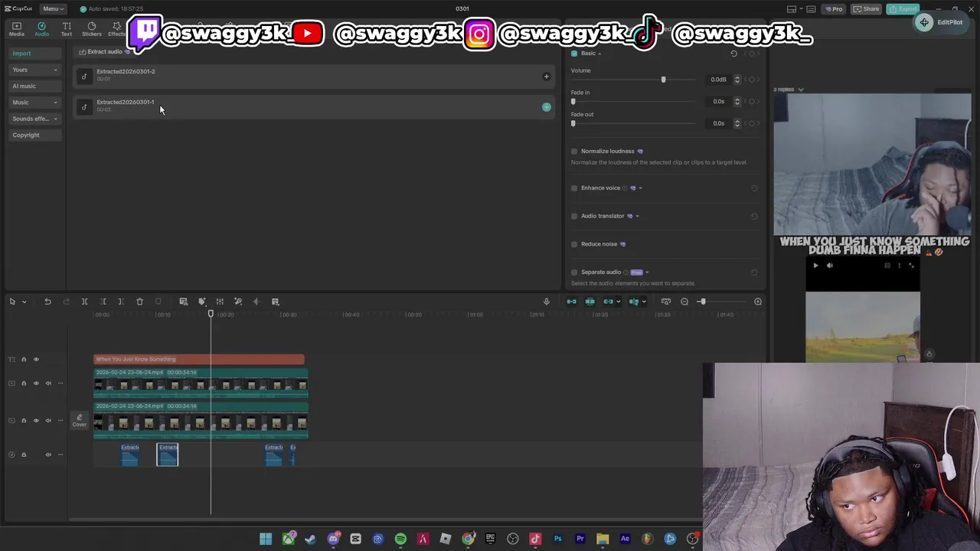This screenshot has width=980, height=551.
Task: Open the selection tool dropdown
Action: tap(24, 302)
